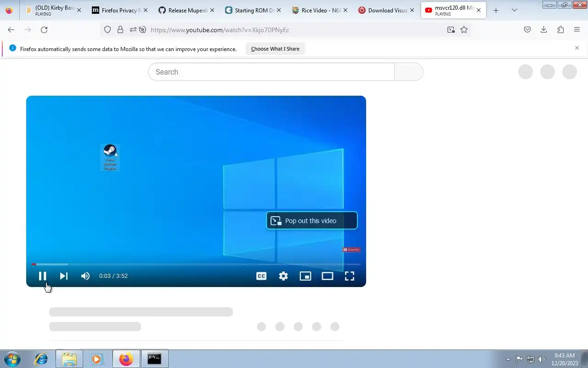Launch Internet Explorer from taskbar
The width and height of the screenshot is (588, 368).
41,359
